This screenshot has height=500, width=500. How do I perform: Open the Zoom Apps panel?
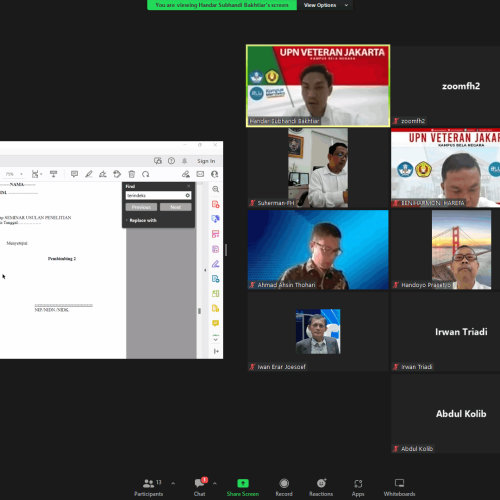[358, 487]
